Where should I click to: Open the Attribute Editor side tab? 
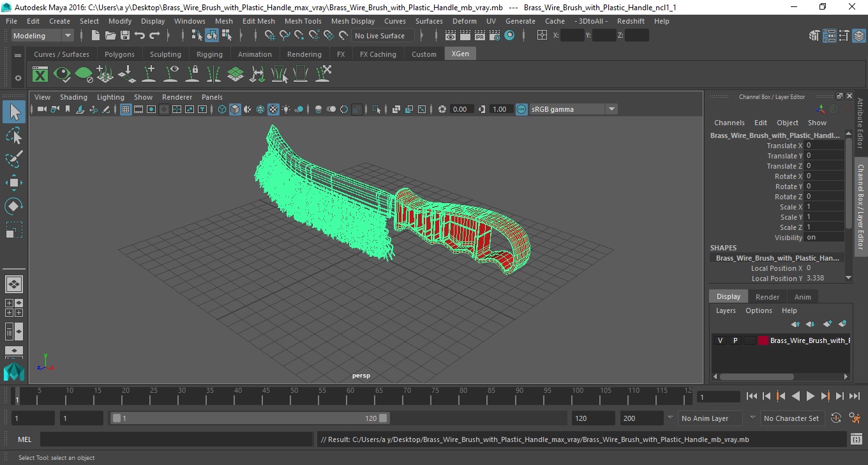860,123
